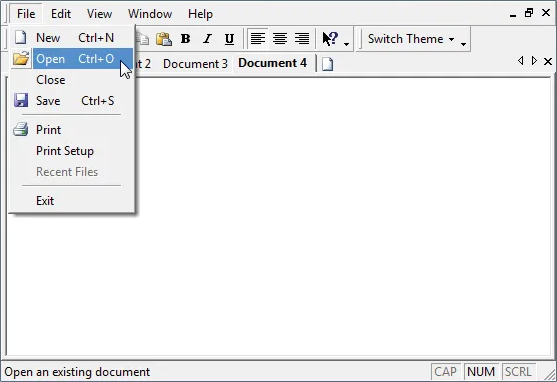Click the status text 'Open an existing document'
Viewport: 557px width, 382px height.
77,372
